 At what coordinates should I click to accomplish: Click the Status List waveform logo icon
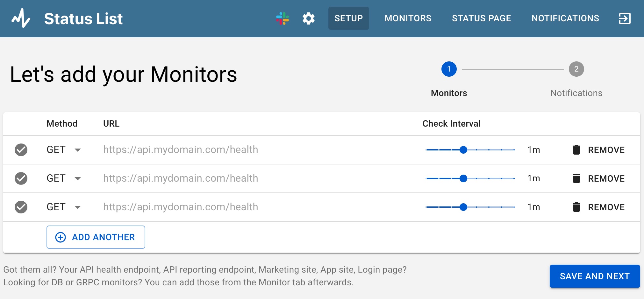(20, 18)
